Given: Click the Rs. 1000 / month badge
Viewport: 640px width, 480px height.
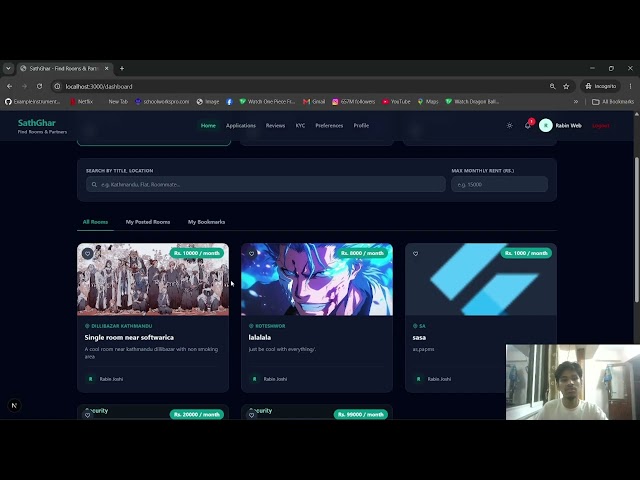Looking at the screenshot, I should pos(526,253).
